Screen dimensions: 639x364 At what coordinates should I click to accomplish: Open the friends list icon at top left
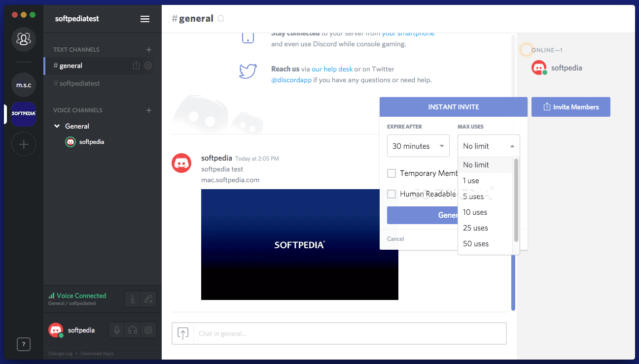pos(23,39)
